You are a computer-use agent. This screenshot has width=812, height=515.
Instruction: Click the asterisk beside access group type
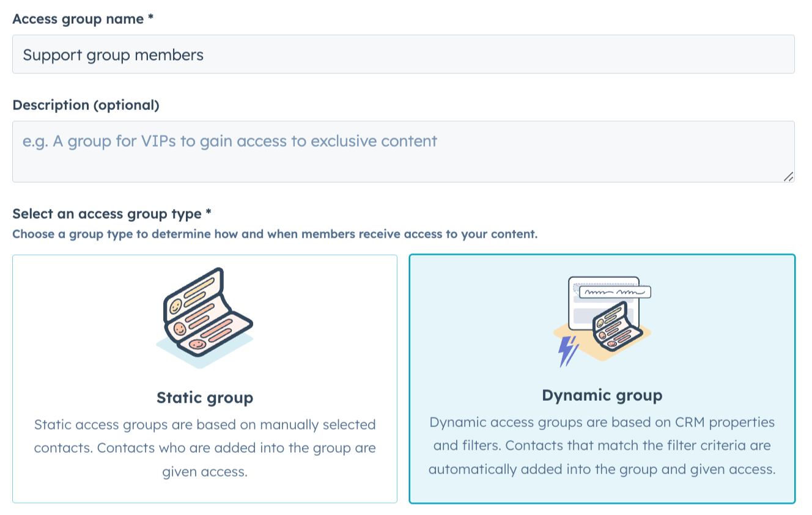pos(209,214)
